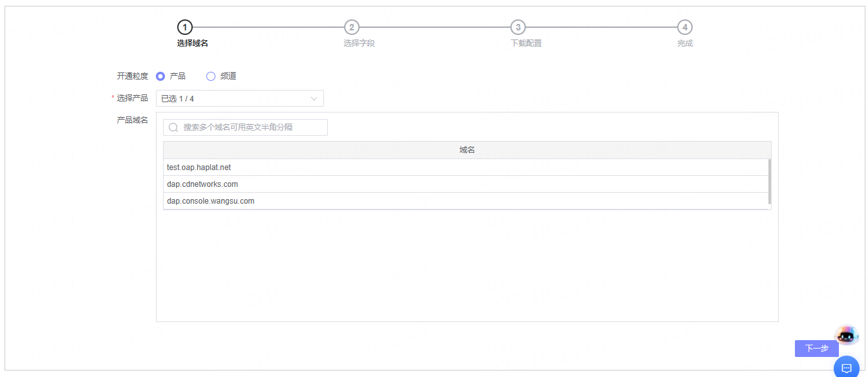Select the 产品 granularity radio button
Viewport: 868px width, 377px height.
pyautogui.click(x=161, y=76)
